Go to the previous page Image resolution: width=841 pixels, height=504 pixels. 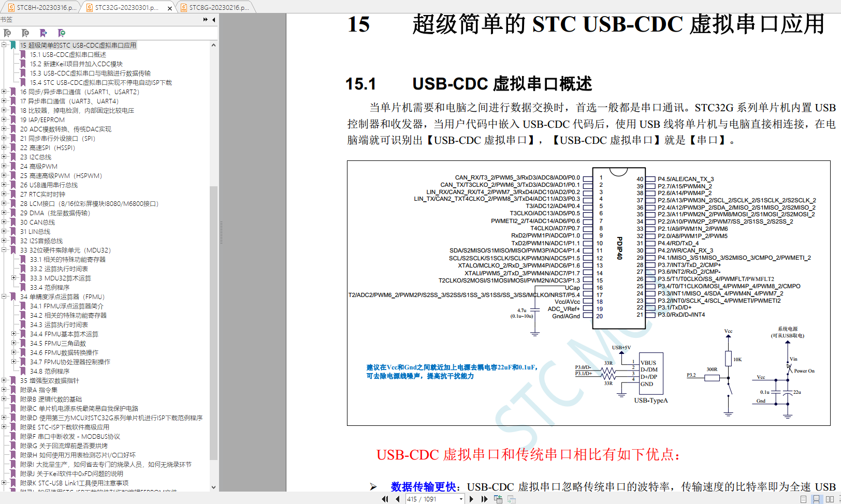pos(398,499)
